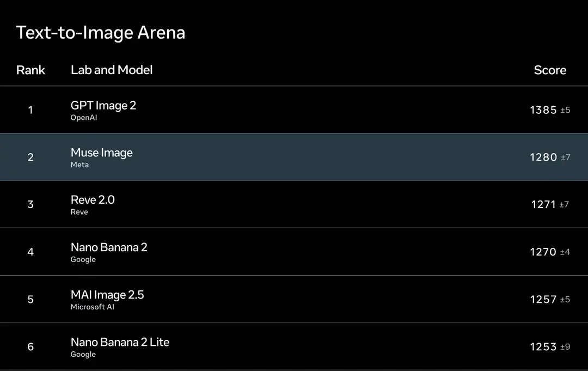Open the Nano Banana 2 model entry

109,247
